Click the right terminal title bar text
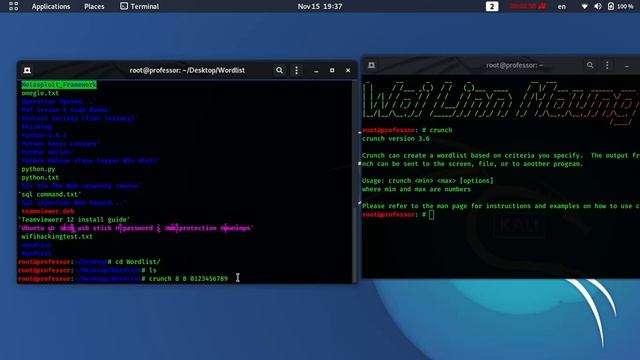Screen dimensions: 640x360 tap(514, 65)
